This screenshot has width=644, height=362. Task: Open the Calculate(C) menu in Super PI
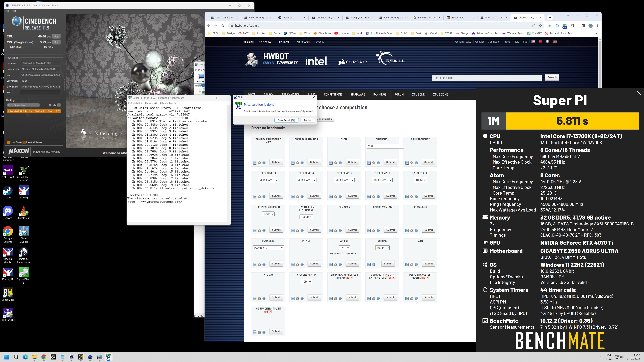tap(135, 103)
